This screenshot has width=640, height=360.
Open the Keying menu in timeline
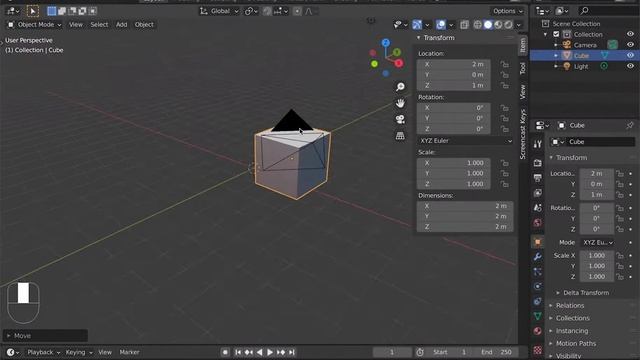pyautogui.click(x=79, y=352)
